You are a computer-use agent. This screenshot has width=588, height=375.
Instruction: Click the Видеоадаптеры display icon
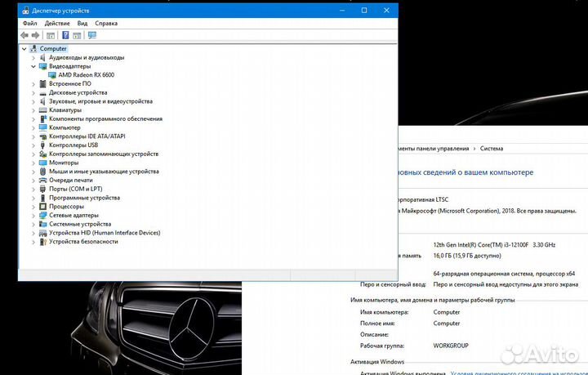pos(42,66)
